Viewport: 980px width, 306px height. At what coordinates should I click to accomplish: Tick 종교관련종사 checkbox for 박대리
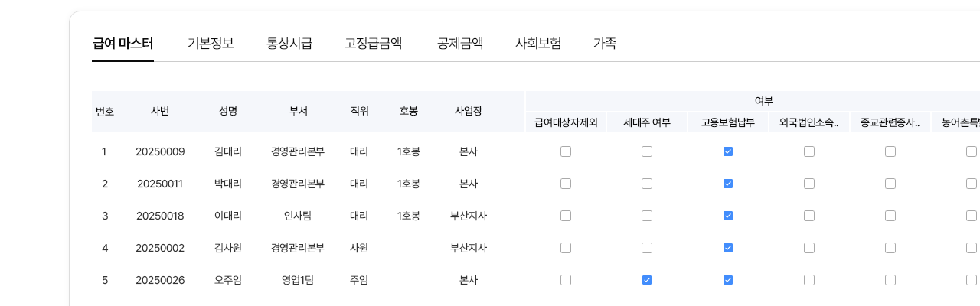click(890, 184)
